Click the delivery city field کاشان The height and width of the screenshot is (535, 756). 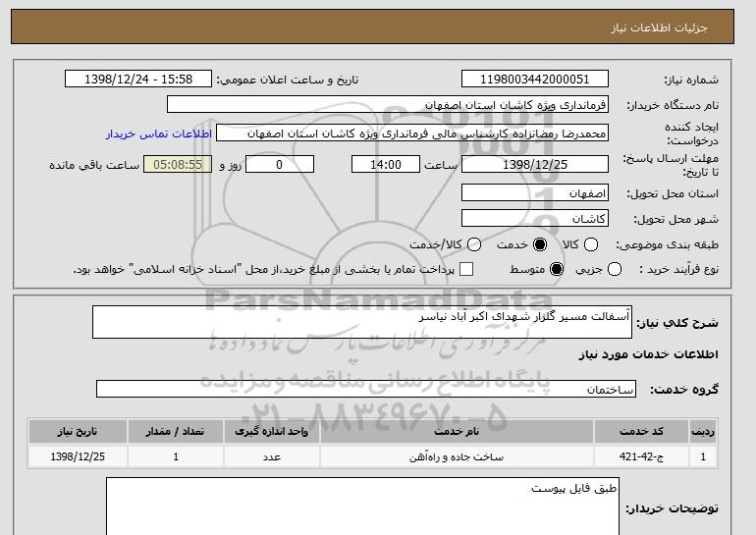(535, 218)
